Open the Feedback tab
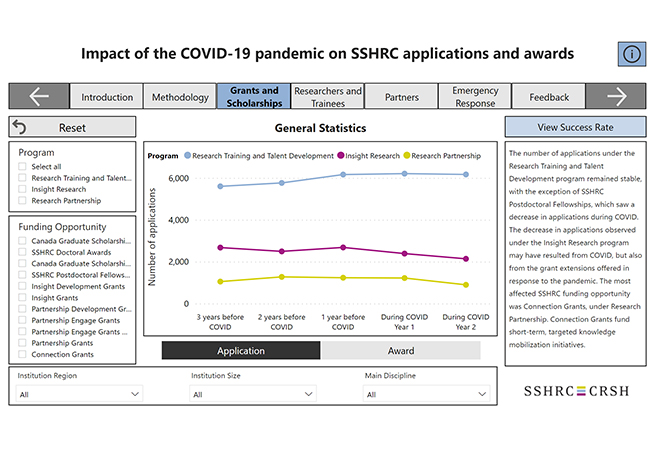655x453 pixels. (549, 97)
